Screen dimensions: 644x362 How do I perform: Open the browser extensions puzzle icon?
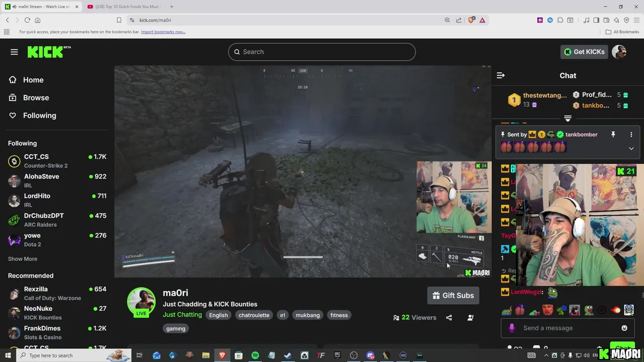[560, 20]
